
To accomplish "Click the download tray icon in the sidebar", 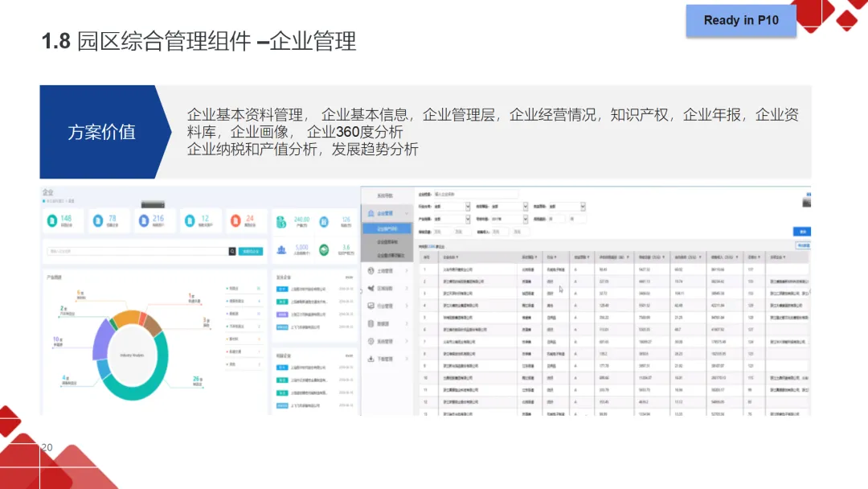I will tap(371, 359).
